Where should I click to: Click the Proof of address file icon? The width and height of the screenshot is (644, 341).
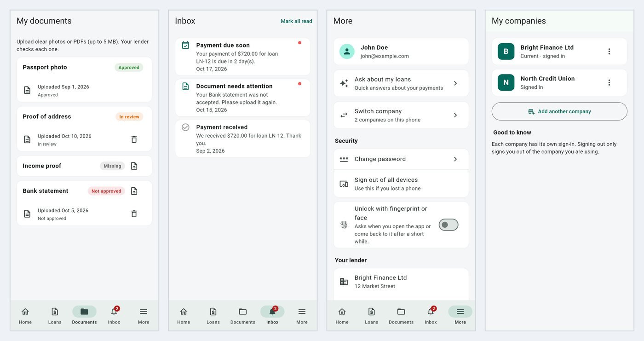(x=27, y=139)
